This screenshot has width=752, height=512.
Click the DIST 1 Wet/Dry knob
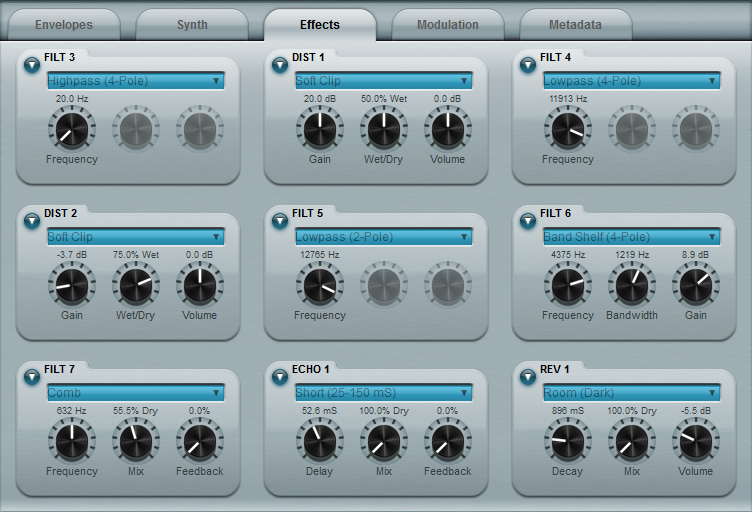point(384,129)
